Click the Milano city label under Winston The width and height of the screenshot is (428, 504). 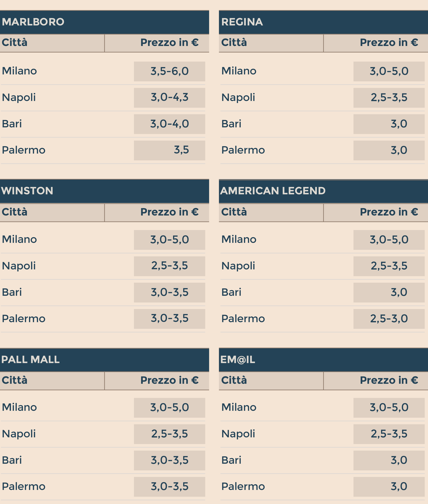[19, 239]
